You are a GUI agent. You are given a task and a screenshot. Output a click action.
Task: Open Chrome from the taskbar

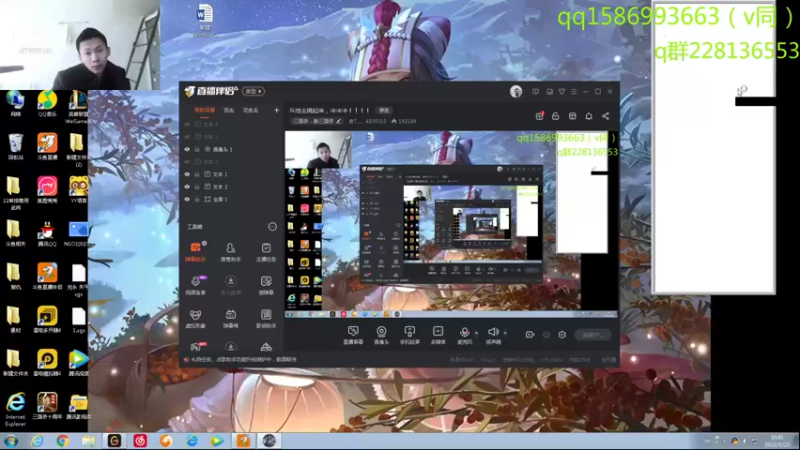(63, 441)
